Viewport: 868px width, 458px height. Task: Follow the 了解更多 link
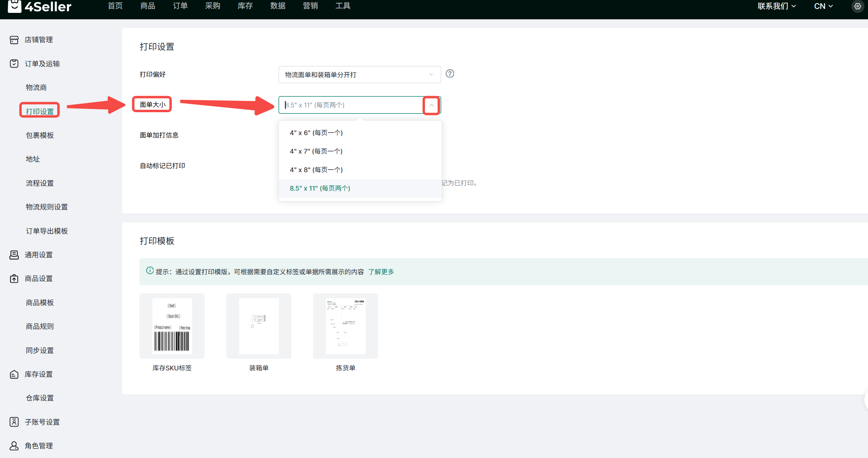(x=381, y=272)
